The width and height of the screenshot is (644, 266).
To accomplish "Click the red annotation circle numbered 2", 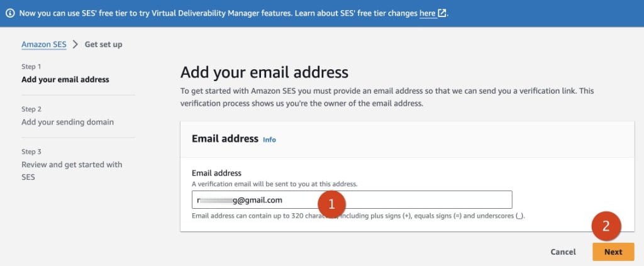I will point(606,226).
